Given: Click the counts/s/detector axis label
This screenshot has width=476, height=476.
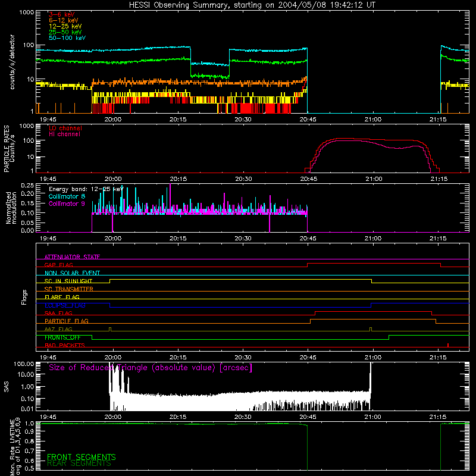Looking at the screenshot, I should pos(12,62).
